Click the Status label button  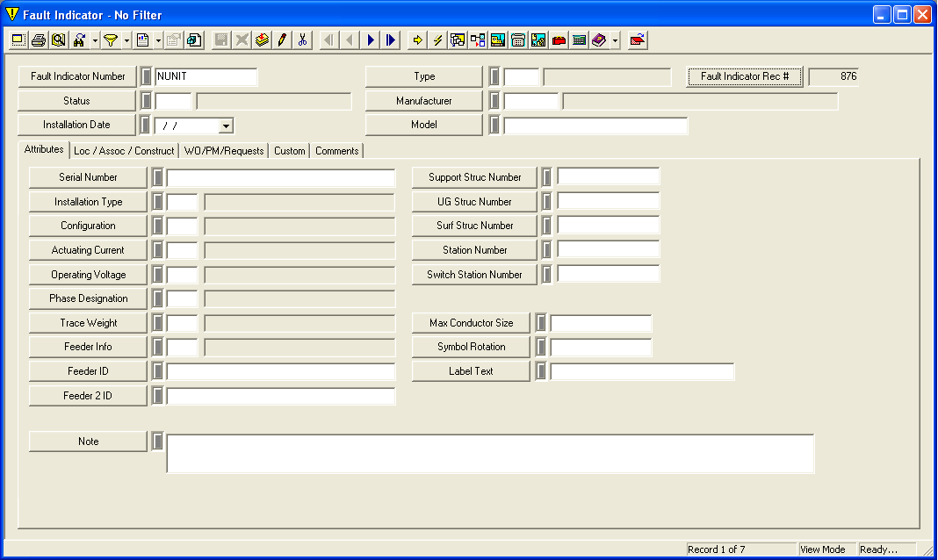76,101
